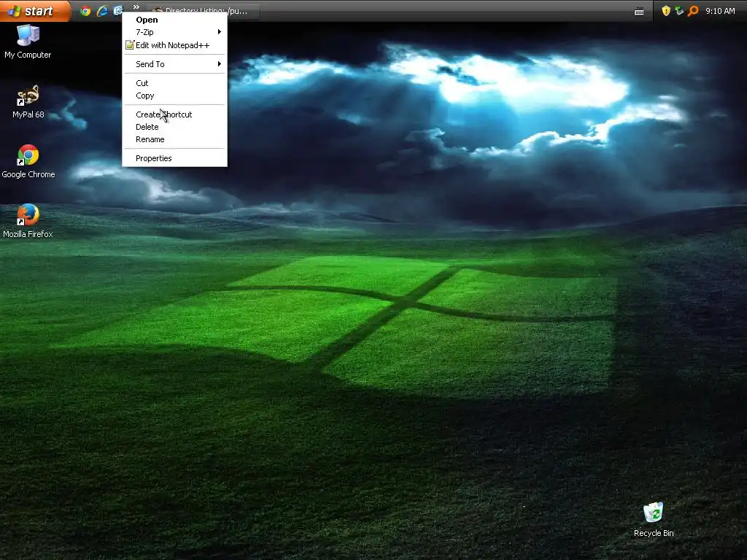747x560 pixels.
Task: Open Properties from the context menu
Action: pos(174,158)
